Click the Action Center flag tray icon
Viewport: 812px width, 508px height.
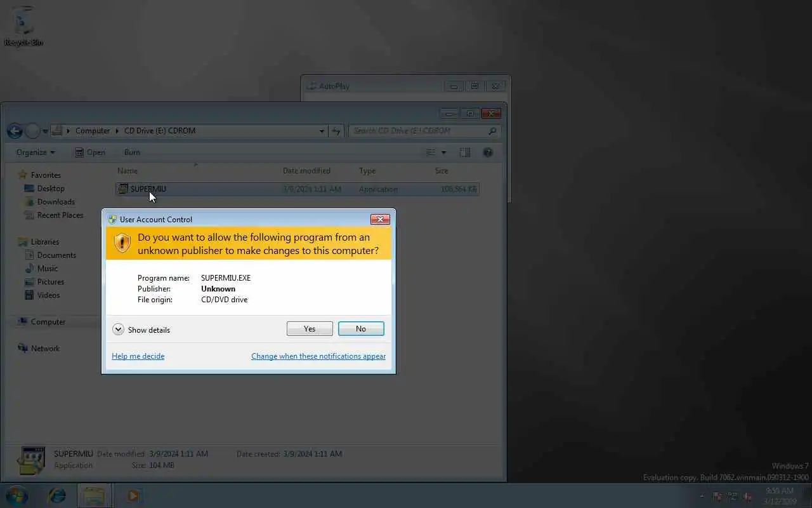(717, 497)
